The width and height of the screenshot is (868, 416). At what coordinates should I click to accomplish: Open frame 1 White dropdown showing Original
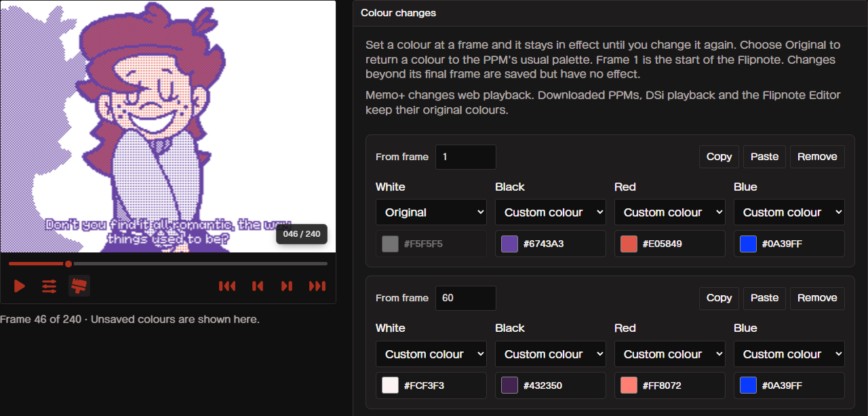(x=431, y=212)
